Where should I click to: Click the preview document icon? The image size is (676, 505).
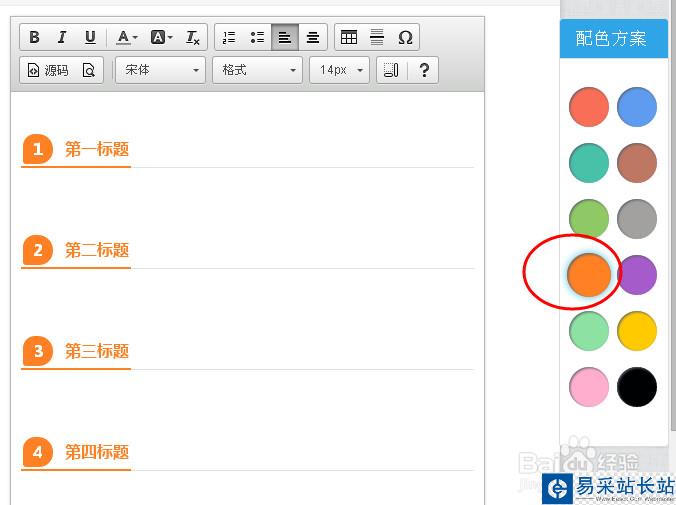(88, 70)
